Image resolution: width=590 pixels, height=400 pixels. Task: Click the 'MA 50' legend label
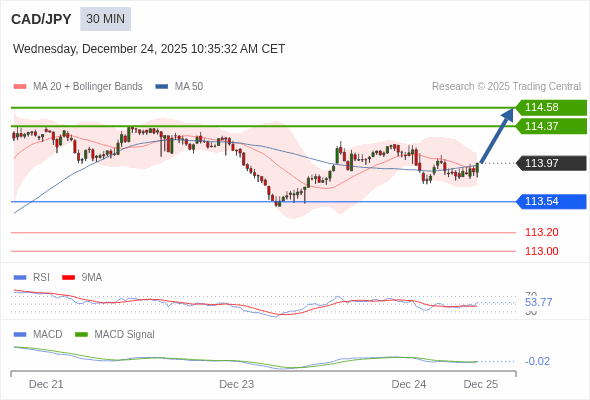click(189, 87)
